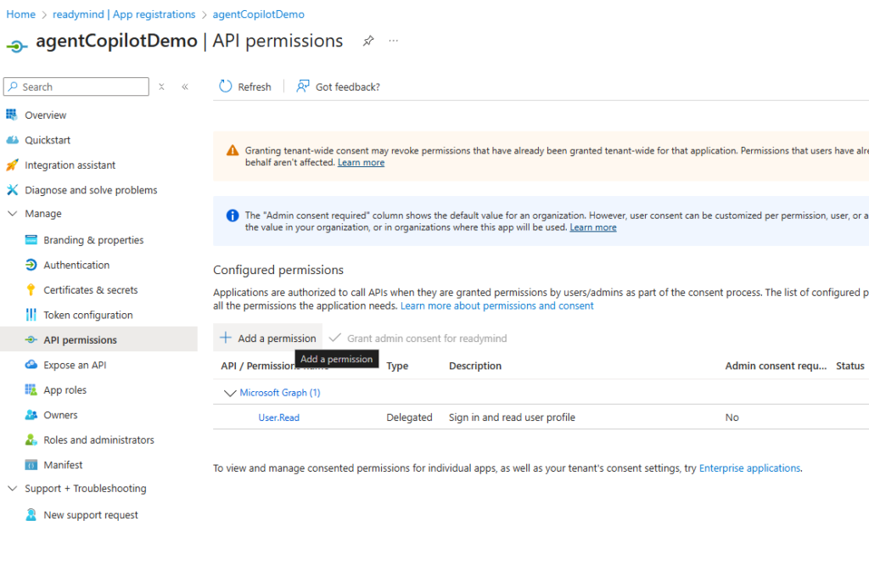The image size is (869, 588).
Task: Open the Authentication menu item
Action: point(76,265)
